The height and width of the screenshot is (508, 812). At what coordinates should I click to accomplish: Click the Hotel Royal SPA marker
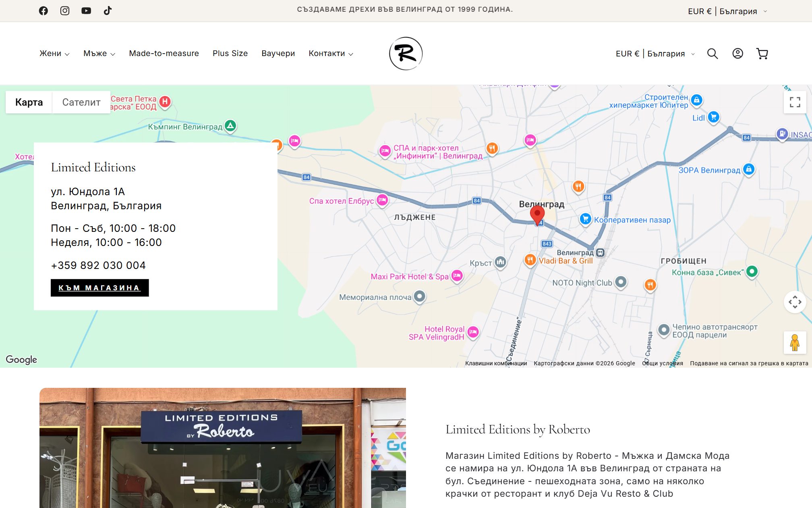[473, 333]
